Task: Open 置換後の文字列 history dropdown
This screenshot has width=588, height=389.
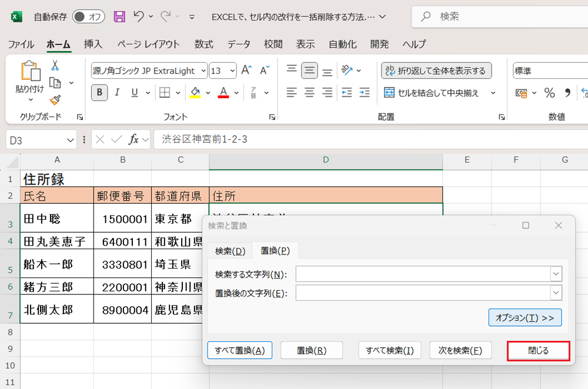Action: [x=556, y=293]
